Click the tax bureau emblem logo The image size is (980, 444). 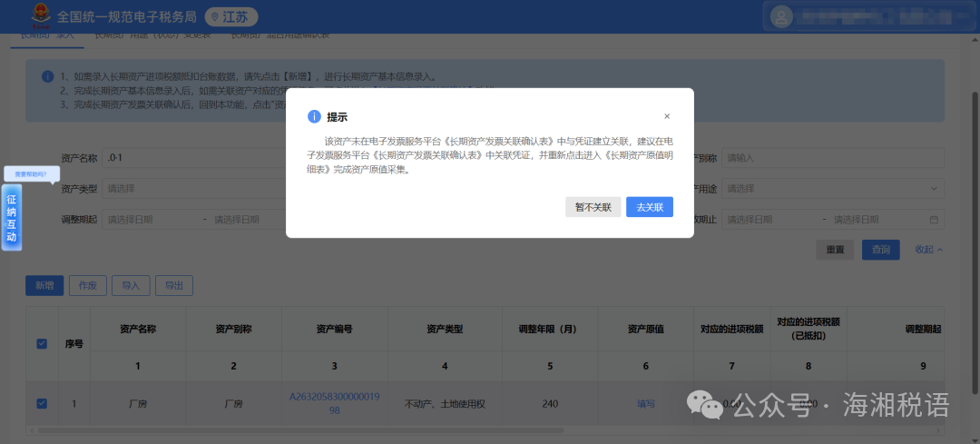click(x=38, y=15)
